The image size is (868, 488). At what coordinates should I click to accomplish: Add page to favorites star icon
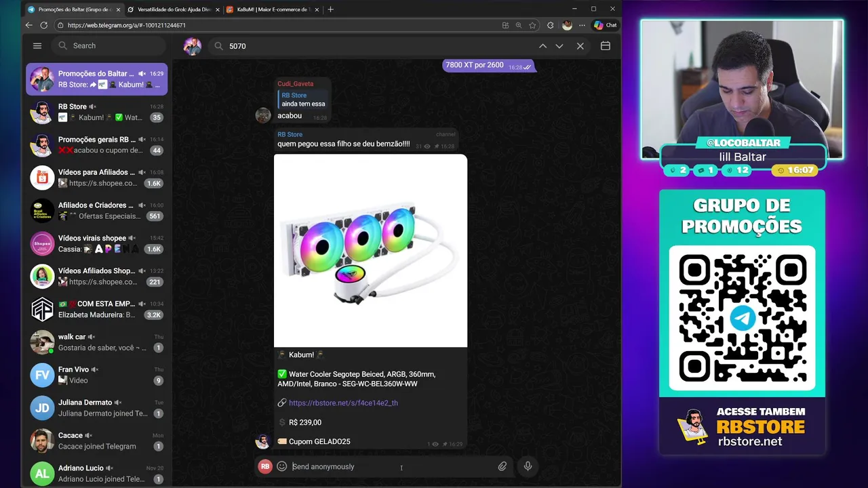click(532, 25)
